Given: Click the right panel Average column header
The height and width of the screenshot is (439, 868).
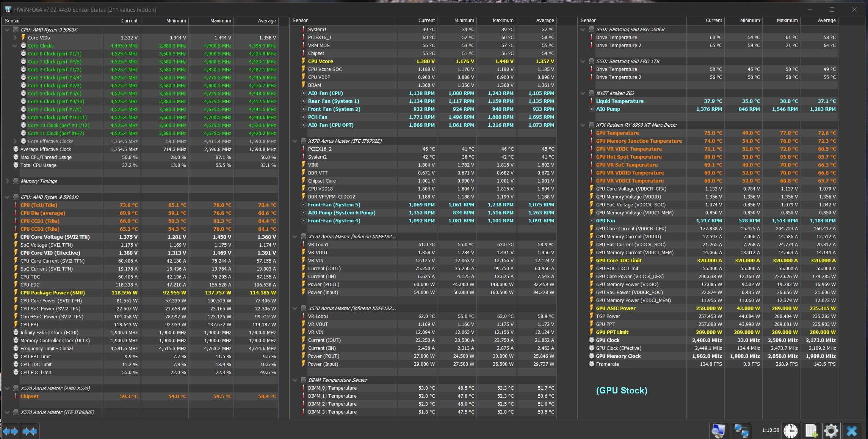Looking at the screenshot, I should 819,20.
